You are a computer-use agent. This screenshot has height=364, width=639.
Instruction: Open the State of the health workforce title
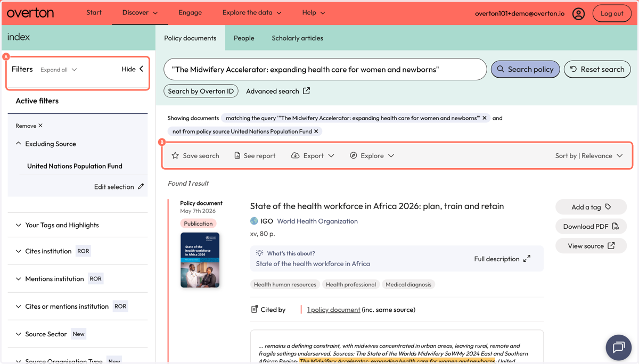tap(377, 206)
